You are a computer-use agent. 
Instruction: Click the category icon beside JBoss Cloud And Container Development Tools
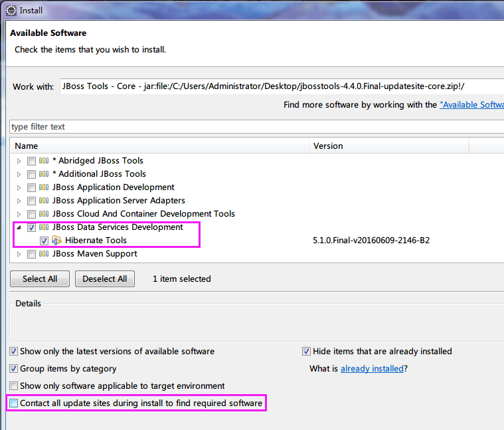[44, 214]
